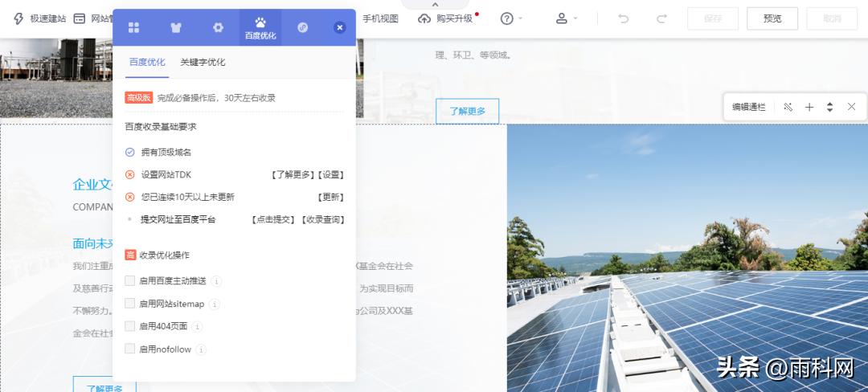Click the 【更新】 link
This screenshot has height=392, width=868.
330,198
